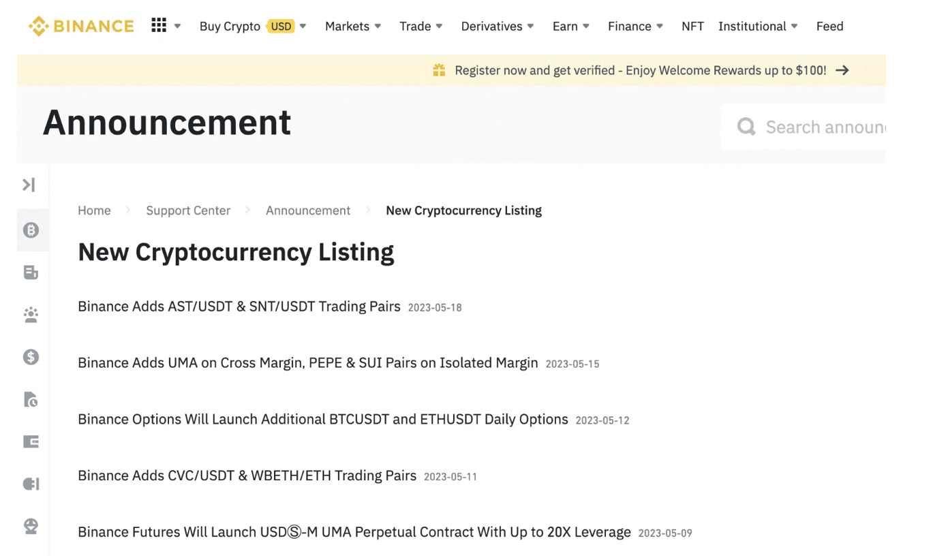Open the apps grid menu icon

tap(159, 26)
